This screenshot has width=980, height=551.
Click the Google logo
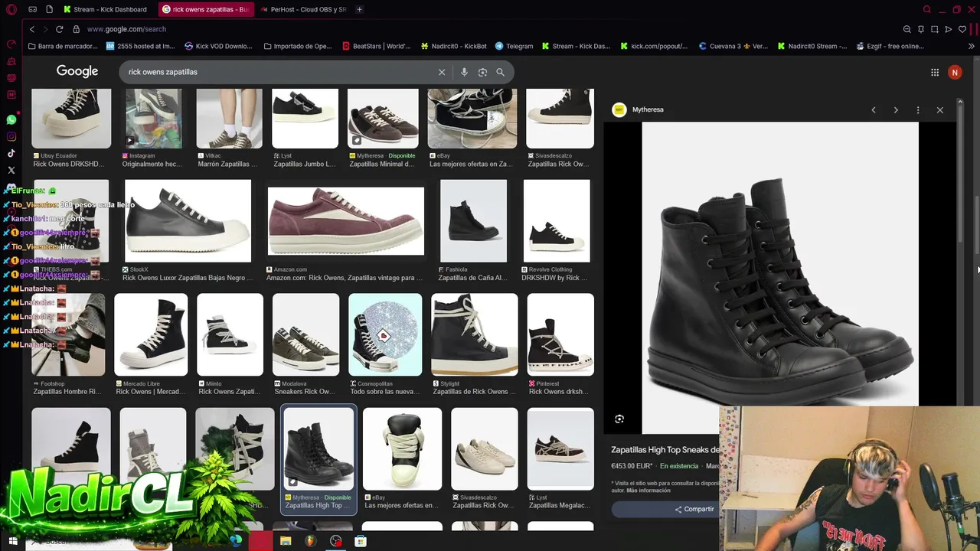[77, 71]
